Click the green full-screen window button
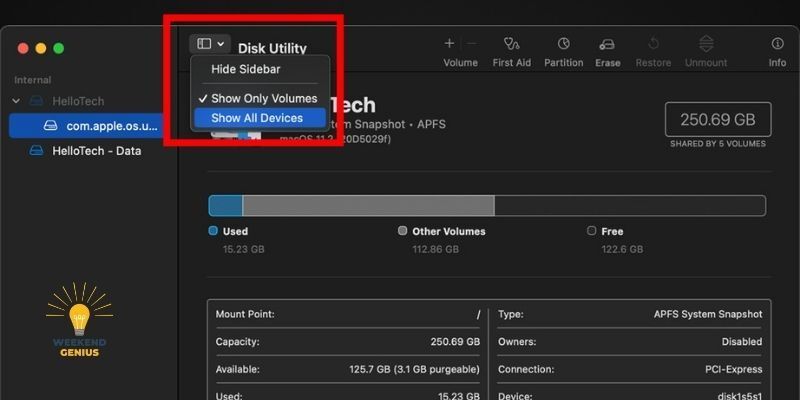800x400 pixels. (59, 48)
